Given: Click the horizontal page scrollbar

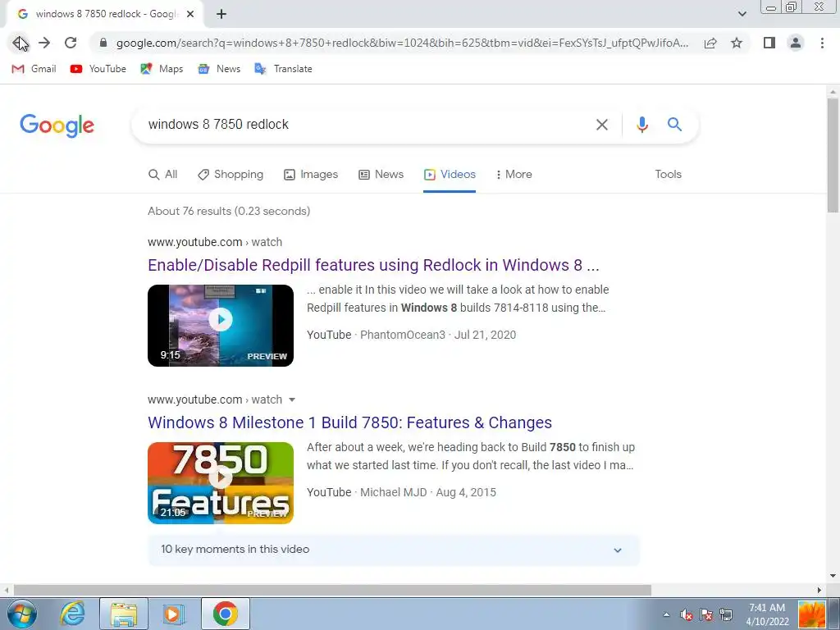Looking at the screenshot, I should pyautogui.click(x=332, y=591).
